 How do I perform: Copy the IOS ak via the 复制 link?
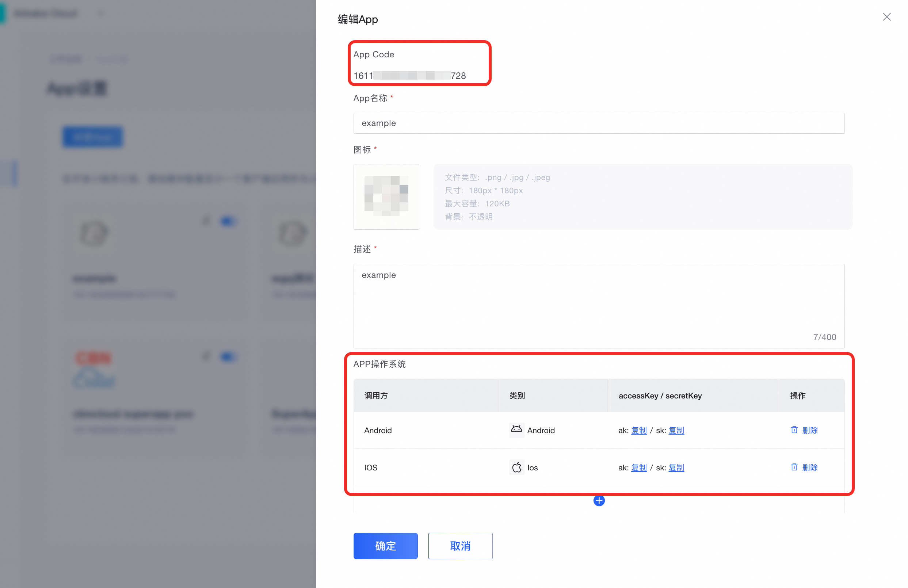[x=638, y=468]
